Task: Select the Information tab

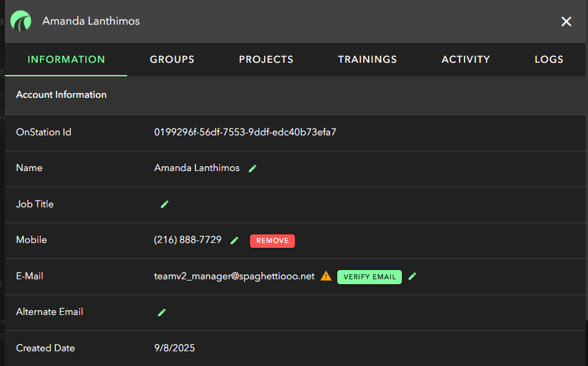Action: [x=66, y=60]
